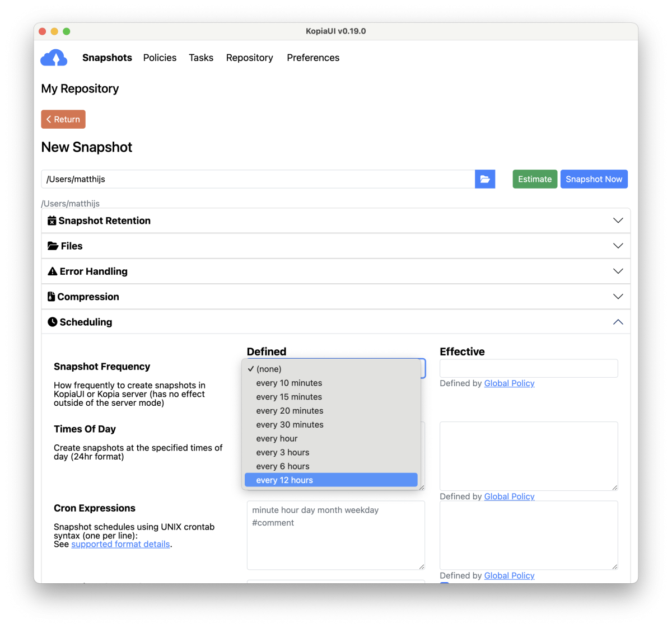Screen dimensions: 672x628
Task: Click the Compression file icon
Action: [52, 297]
